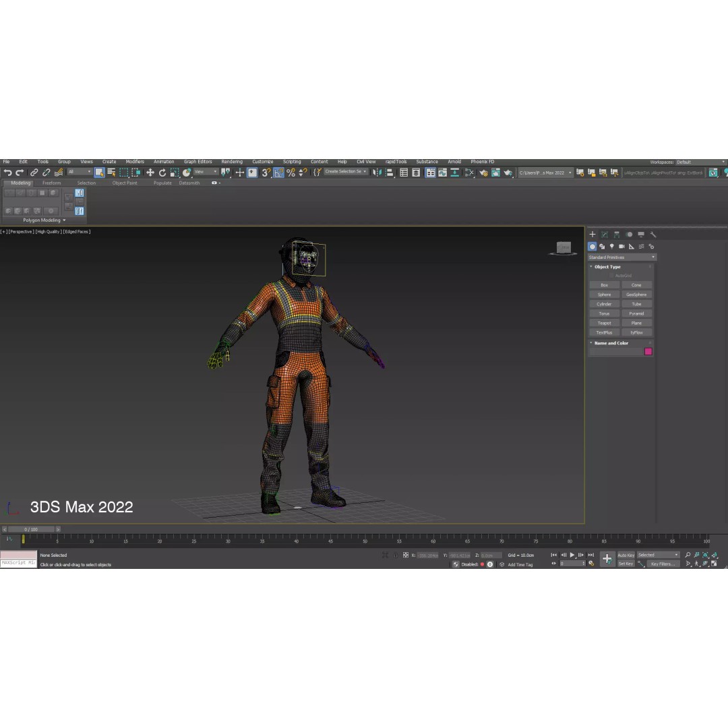Toggle the Ribbon display icon
Image resolution: width=728 pixels, height=728 pixels.
click(430, 173)
